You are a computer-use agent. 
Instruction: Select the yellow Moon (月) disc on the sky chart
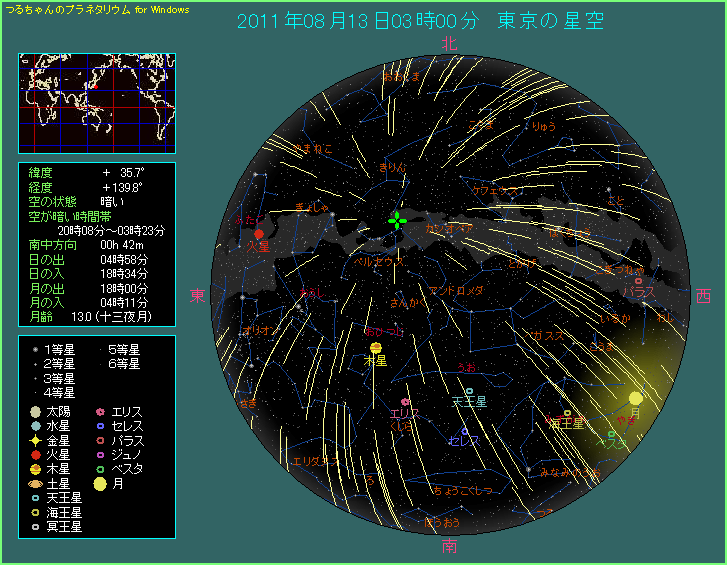tap(636, 398)
